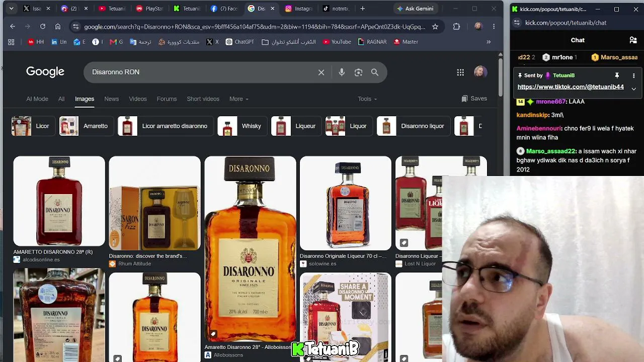Show hidden bookmarks with the overflow chevron
Viewport: 644px width, 362px height.
coord(489,42)
